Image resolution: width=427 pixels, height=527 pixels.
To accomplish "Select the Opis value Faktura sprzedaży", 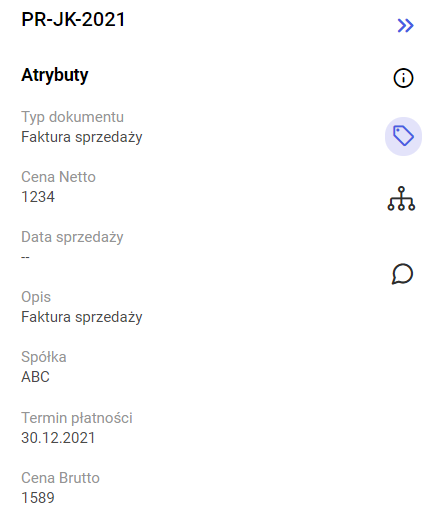I will pyautogui.click(x=82, y=317).
